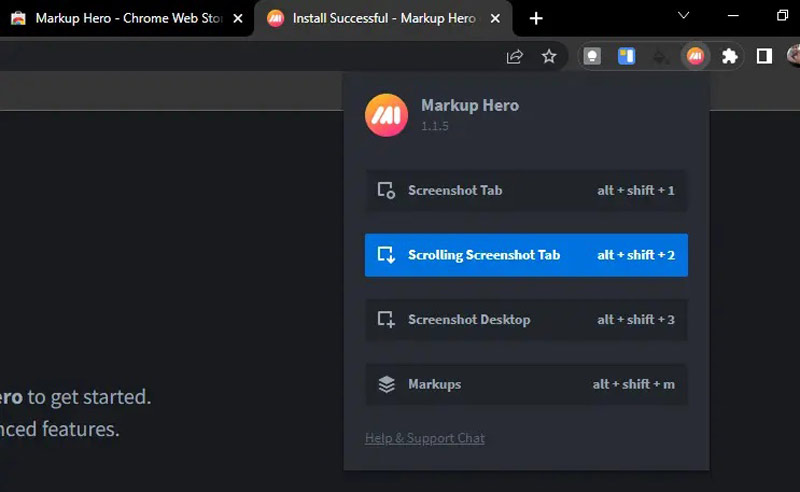Click the 'alt + shift + 3' shortcut text
The image size is (800, 492).
(x=636, y=319)
